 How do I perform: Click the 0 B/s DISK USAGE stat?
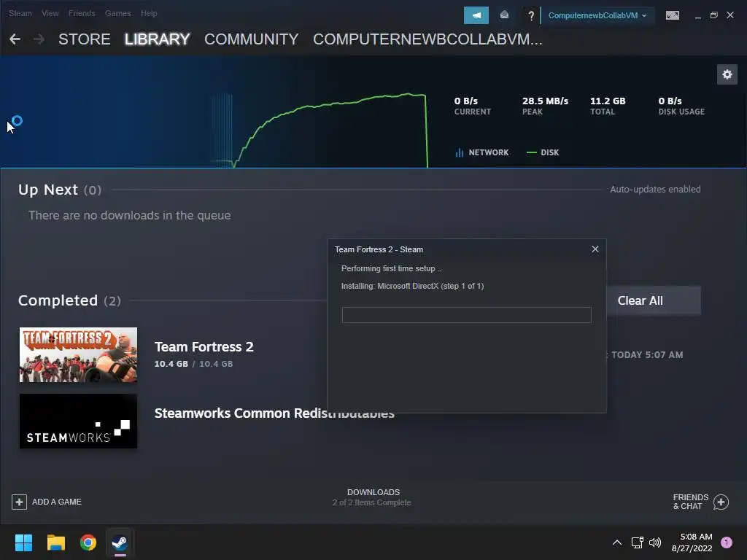click(x=681, y=106)
